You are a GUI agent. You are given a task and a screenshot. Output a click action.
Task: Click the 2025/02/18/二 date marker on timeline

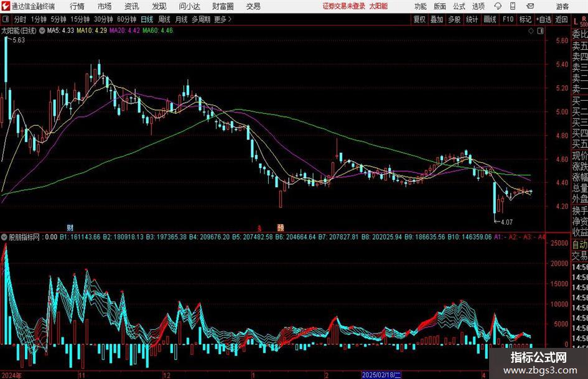pyautogui.click(x=381, y=375)
